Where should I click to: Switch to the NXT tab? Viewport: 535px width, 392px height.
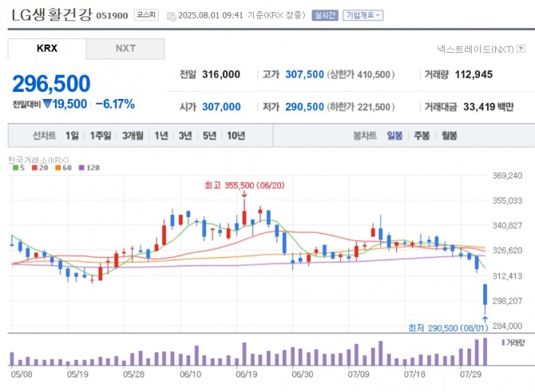point(125,48)
